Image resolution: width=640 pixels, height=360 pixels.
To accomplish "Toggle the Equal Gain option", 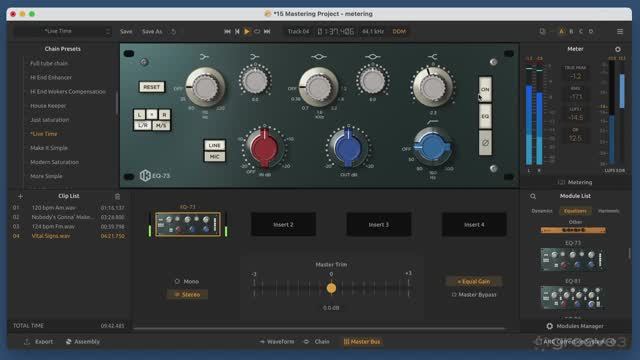I will pos(473,281).
